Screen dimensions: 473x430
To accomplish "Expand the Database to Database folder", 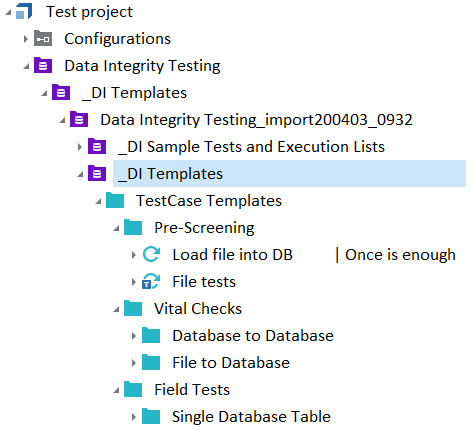I will pyautogui.click(x=134, y=336).
